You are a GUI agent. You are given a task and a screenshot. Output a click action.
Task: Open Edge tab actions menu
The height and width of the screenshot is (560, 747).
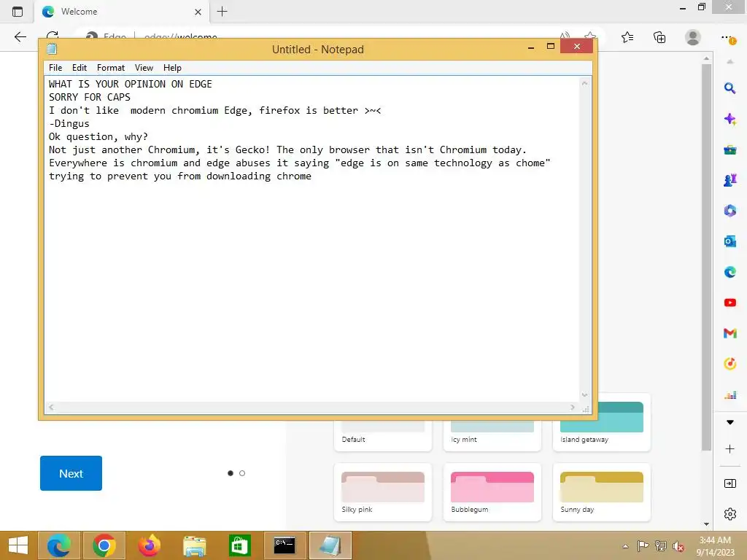pyautogui.click(x=18, y=12)
